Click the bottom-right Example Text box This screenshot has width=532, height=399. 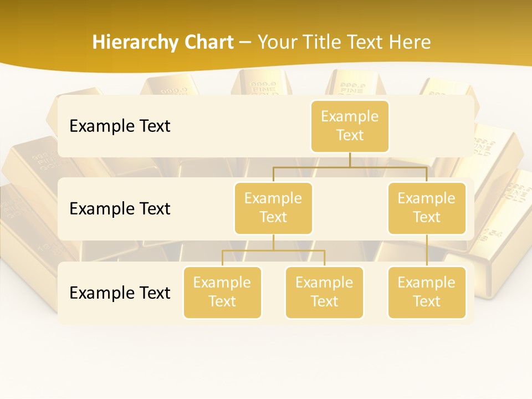(427, 292)
